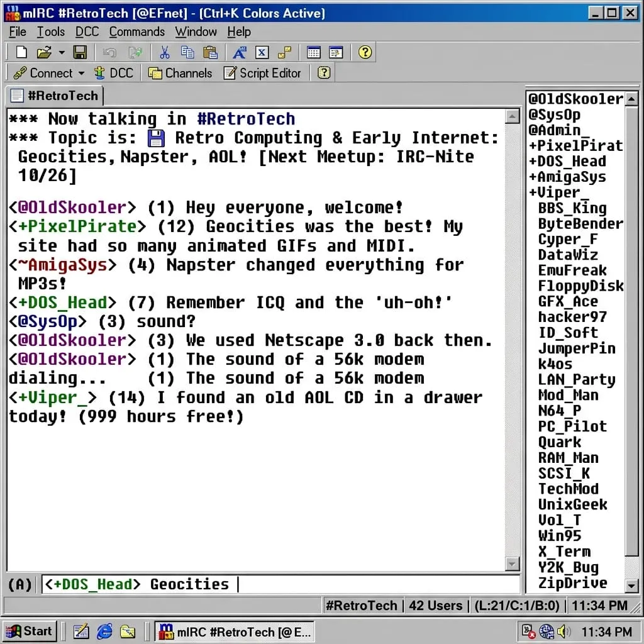Click the boxed X toolbar icon

point(262,52)
